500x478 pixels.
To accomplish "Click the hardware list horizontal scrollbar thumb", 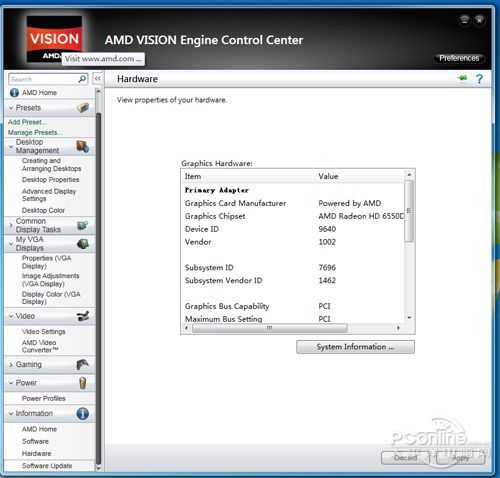I will pyautogui.click(x=270, y=328).
